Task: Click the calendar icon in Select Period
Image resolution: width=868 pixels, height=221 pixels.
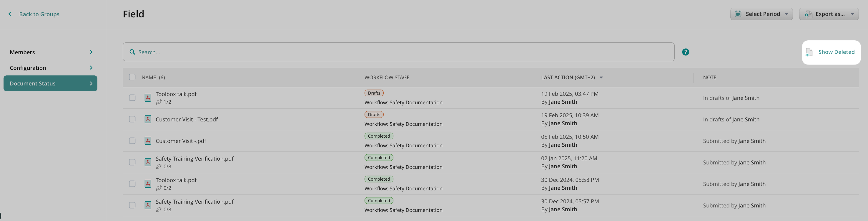Action: pyautogui.click(x=738, y=14)
